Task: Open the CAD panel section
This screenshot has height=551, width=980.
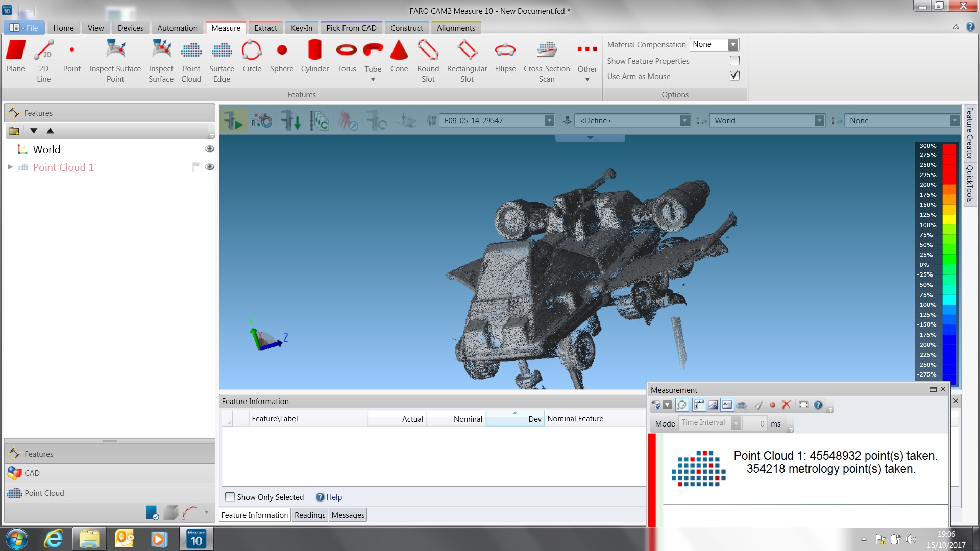Action: point(109,473)
